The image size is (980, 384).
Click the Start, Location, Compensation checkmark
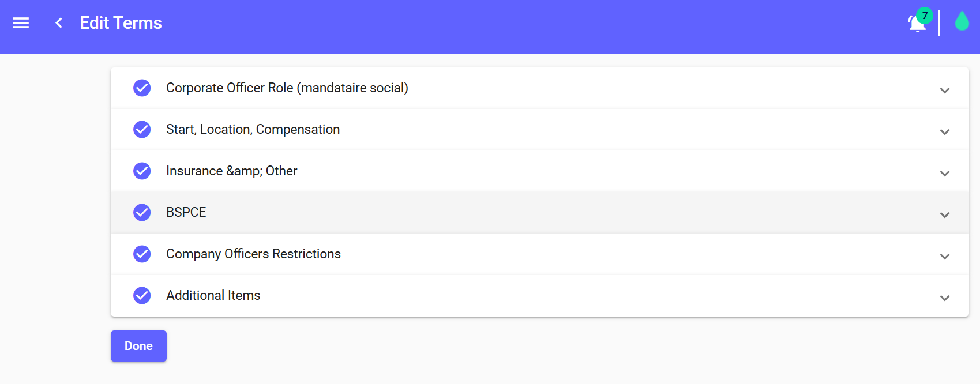point(142,129)
